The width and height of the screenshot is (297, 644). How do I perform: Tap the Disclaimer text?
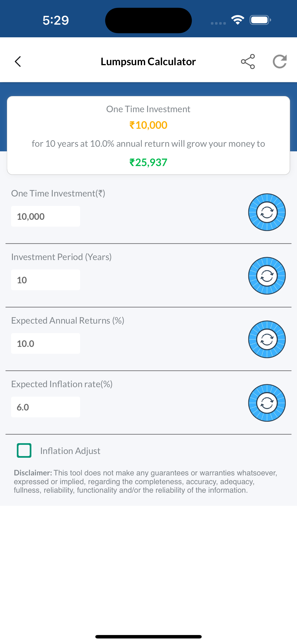pyautogui.click(x=146, y=481)
